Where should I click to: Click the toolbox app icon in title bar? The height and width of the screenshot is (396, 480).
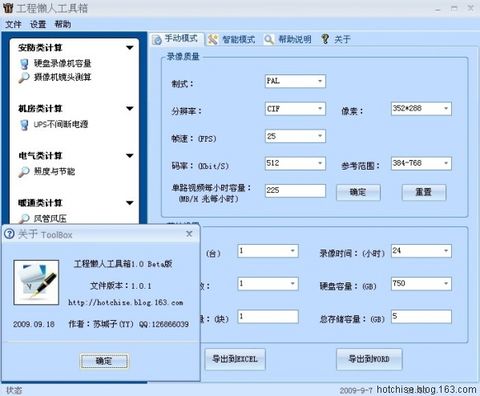coord(8,8)
